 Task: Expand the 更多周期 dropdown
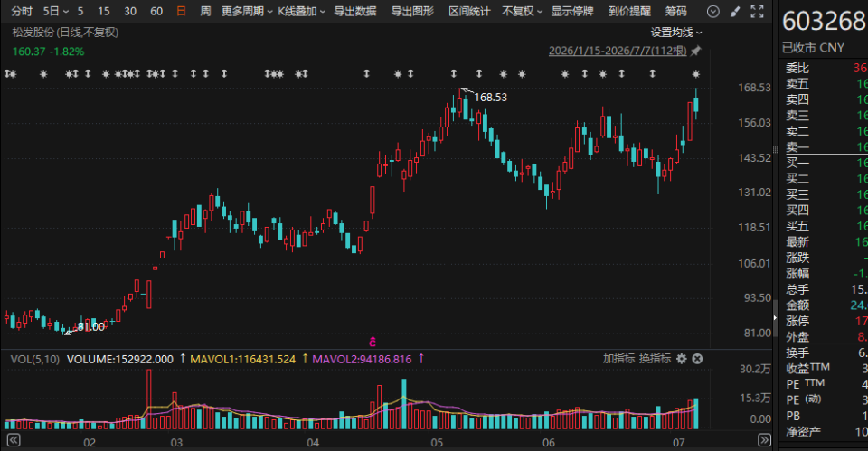click(247, 11)
